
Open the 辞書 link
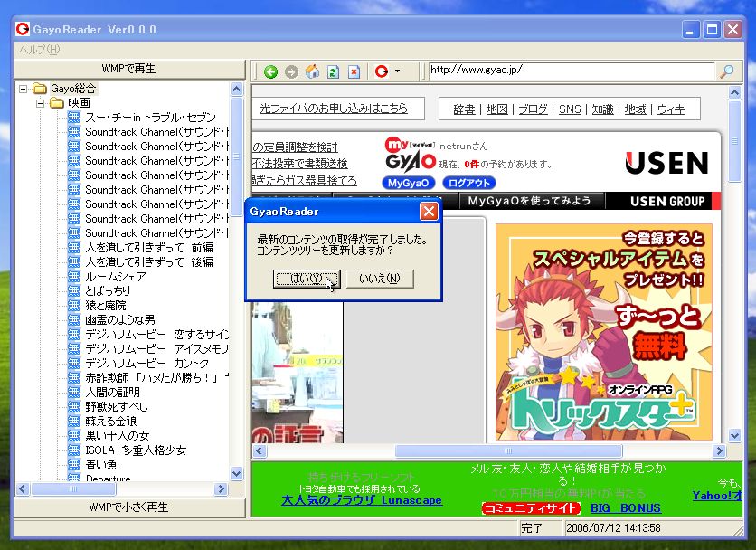click(464, 109)
